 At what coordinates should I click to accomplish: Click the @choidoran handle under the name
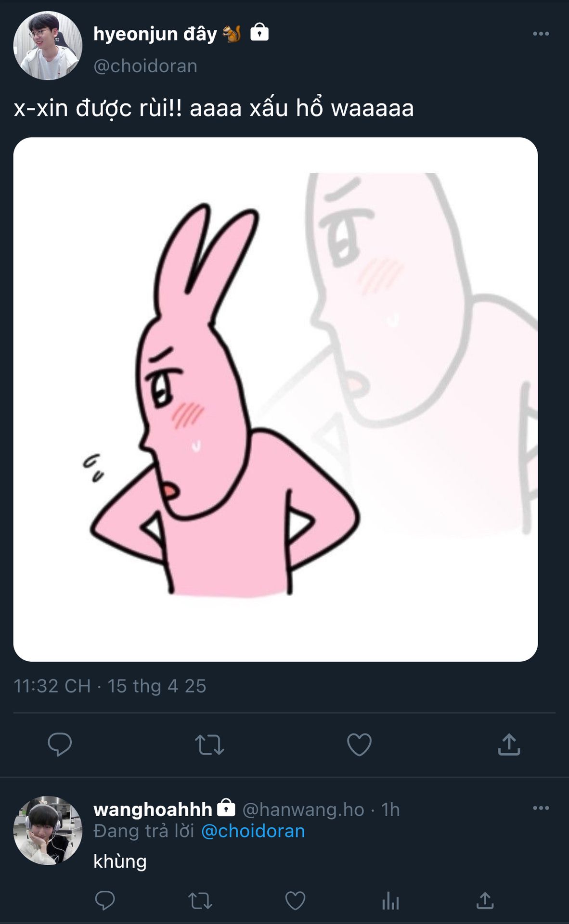pos(145,66)
